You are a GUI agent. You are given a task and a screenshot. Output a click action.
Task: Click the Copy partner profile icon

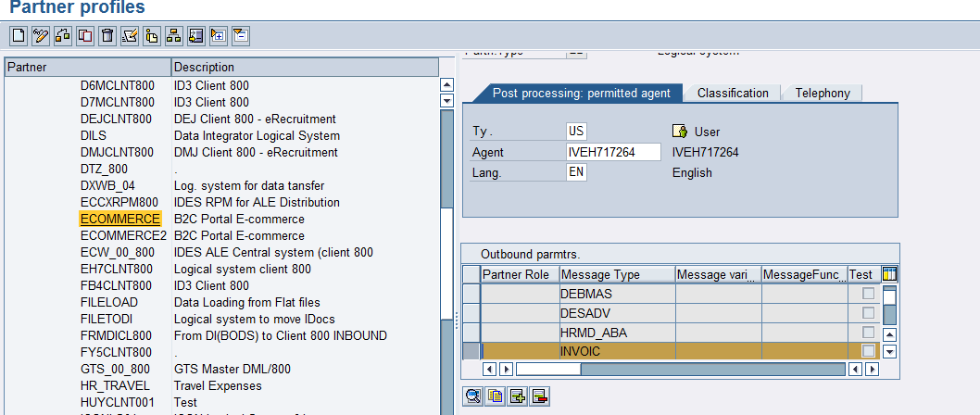coord(85,36)
